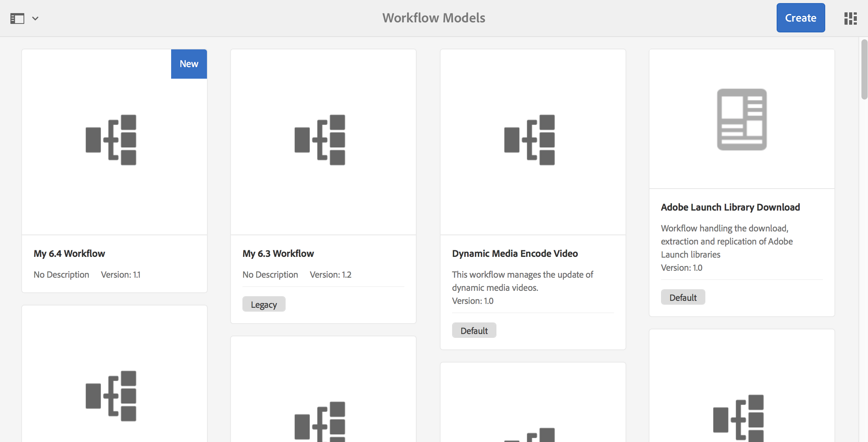This screenshot has height=442, width=868.
Task: Click the workflow icon on My 6.4 Workflow card
Action: click(111, 140)
